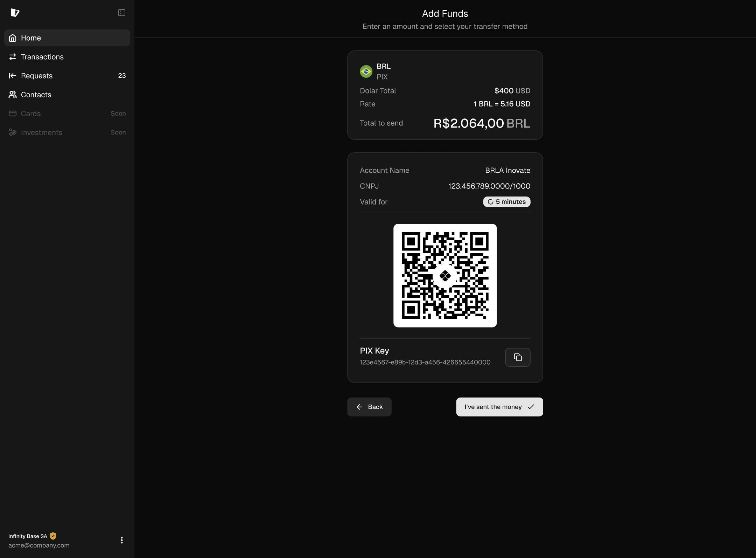
Task: Confirm with I've sent the money
Action: tap(499, 407)
